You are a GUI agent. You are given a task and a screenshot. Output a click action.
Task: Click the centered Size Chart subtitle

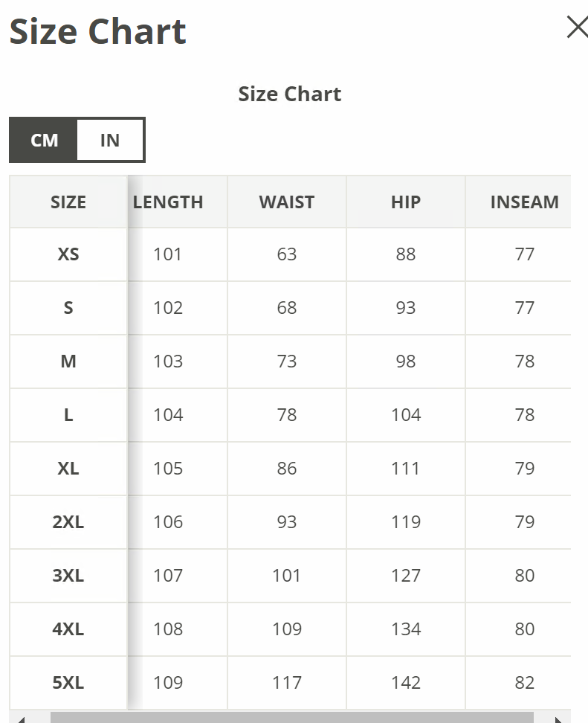pyautogui.click(x=289, y=94)
